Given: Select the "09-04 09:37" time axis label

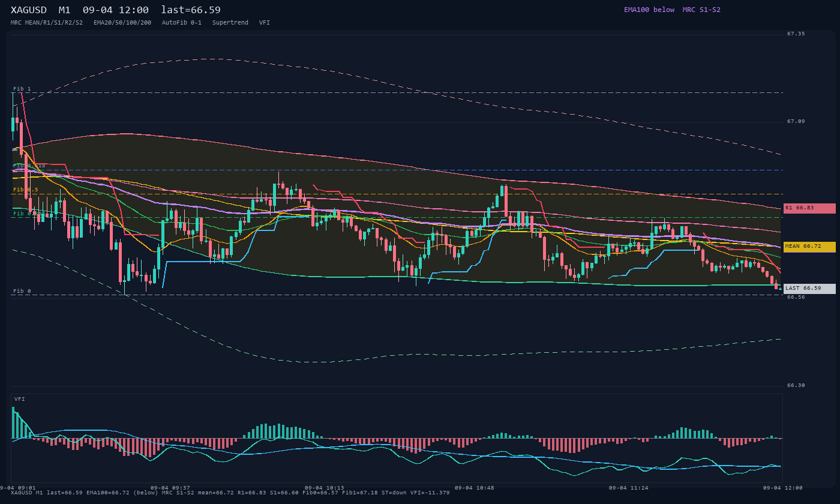Looking at the screenshot, I should 170,488.
